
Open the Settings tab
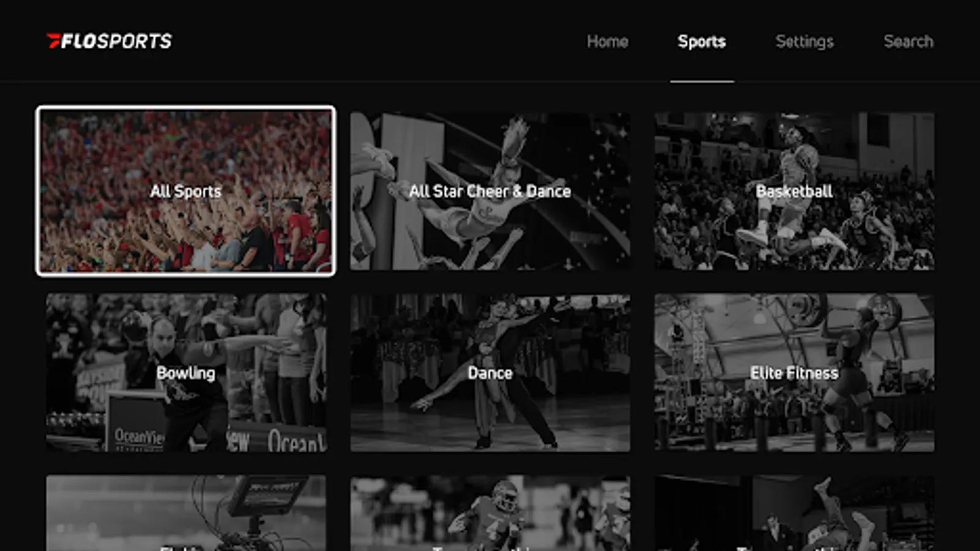pos(805,42)
